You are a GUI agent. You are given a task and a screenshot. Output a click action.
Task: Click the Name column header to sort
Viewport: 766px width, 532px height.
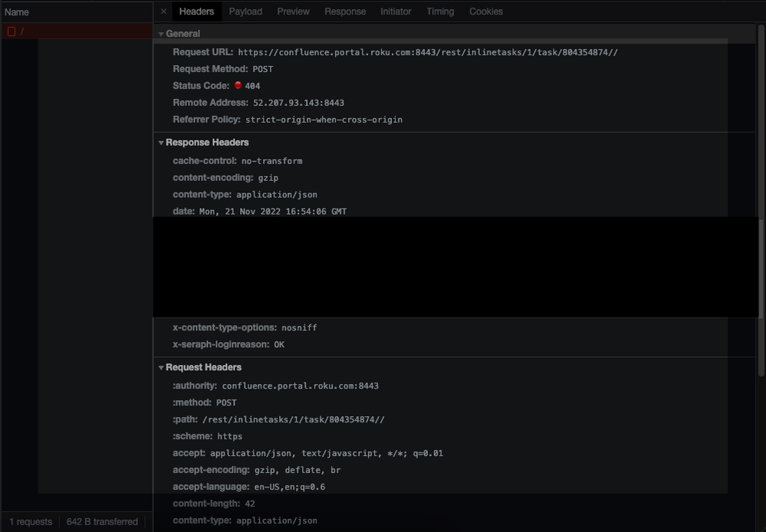18,11
